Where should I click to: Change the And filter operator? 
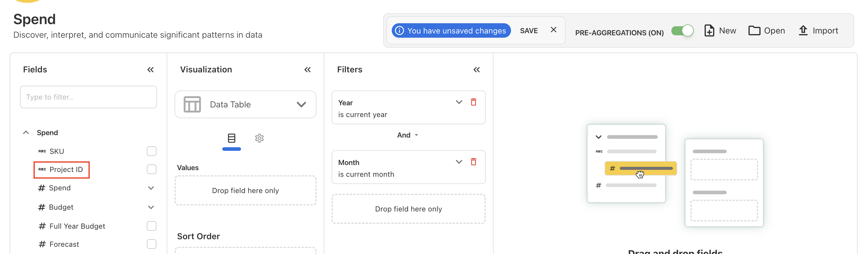407,135
